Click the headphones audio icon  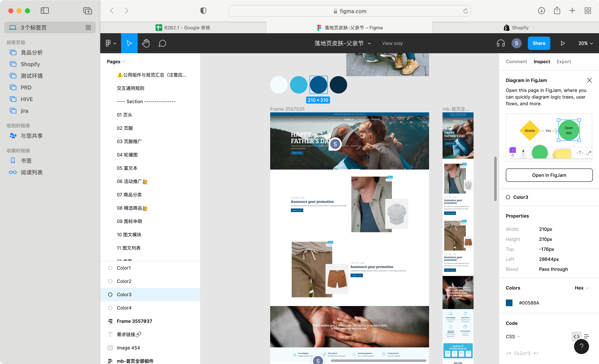[501, 43]
